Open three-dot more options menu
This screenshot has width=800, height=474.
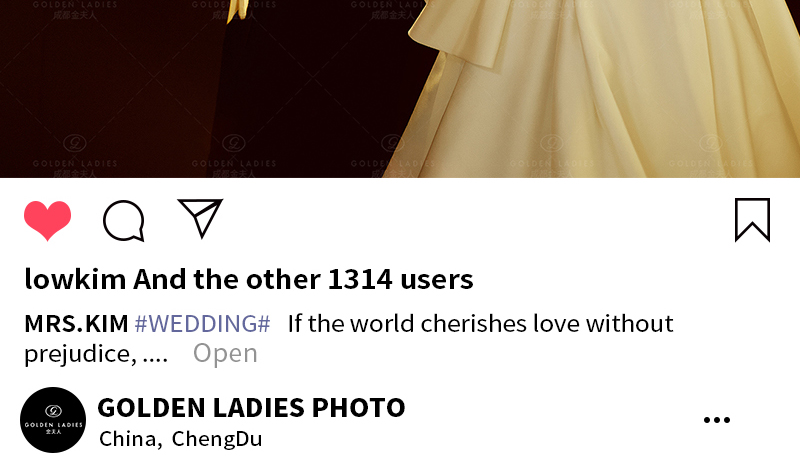pyautogui.click(x=717, y=420)
